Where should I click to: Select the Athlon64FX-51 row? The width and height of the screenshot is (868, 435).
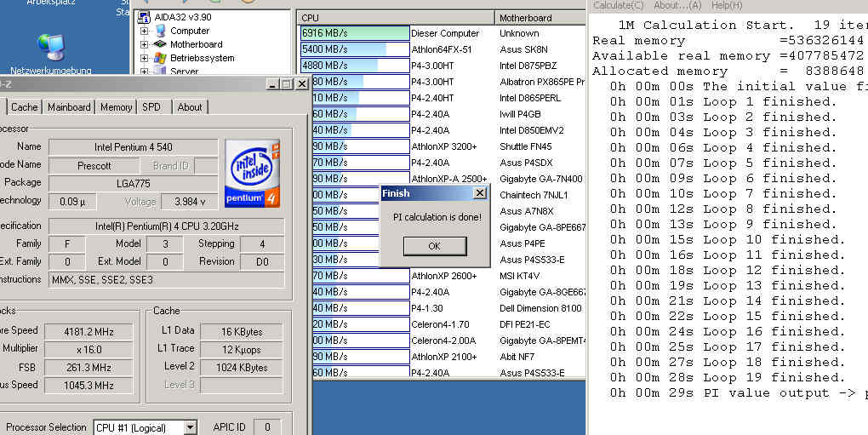pyautogui.click(x=442, y=49)
